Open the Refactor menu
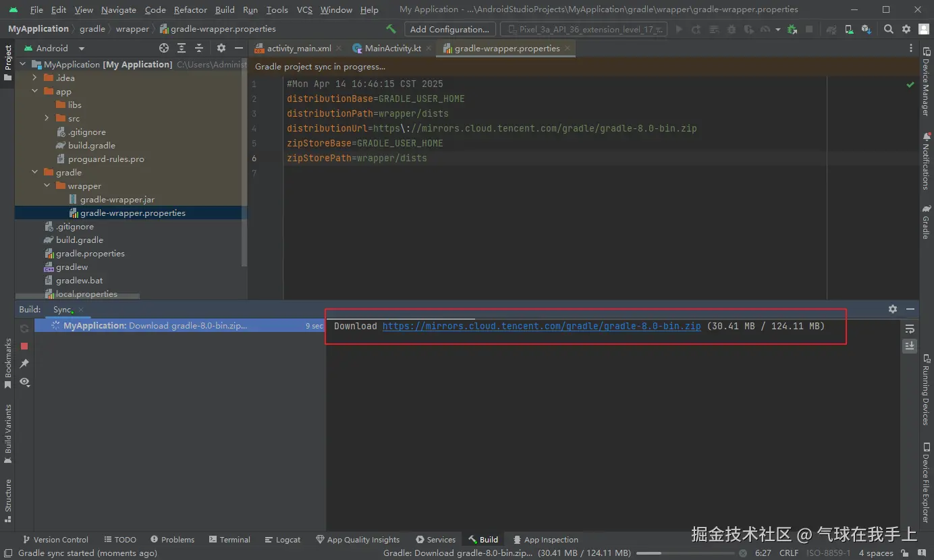Viewport: 934px width, 560px height. [190, 9]
